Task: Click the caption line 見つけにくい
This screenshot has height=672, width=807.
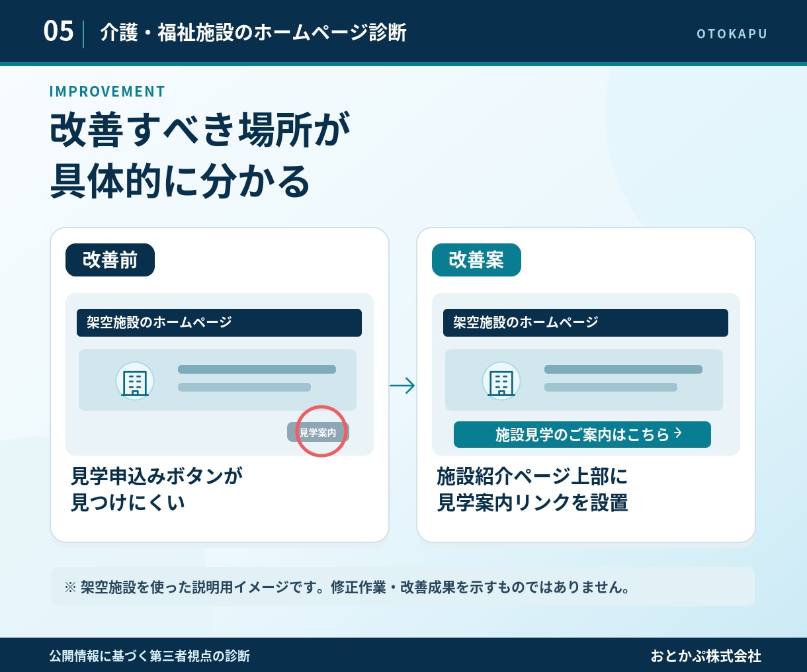Action: tap(128, 503)
